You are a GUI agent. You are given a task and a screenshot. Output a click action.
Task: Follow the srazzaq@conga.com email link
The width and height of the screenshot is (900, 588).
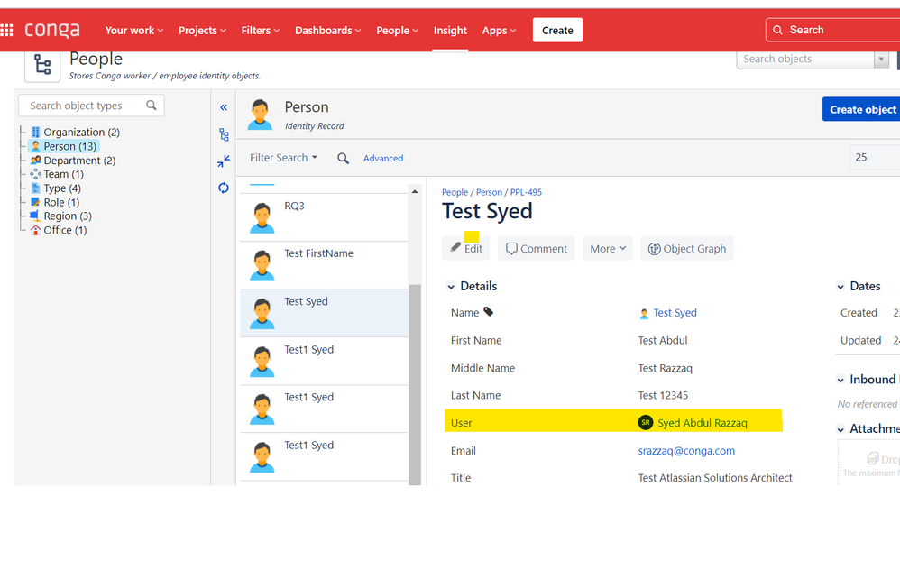click(686, 451)
